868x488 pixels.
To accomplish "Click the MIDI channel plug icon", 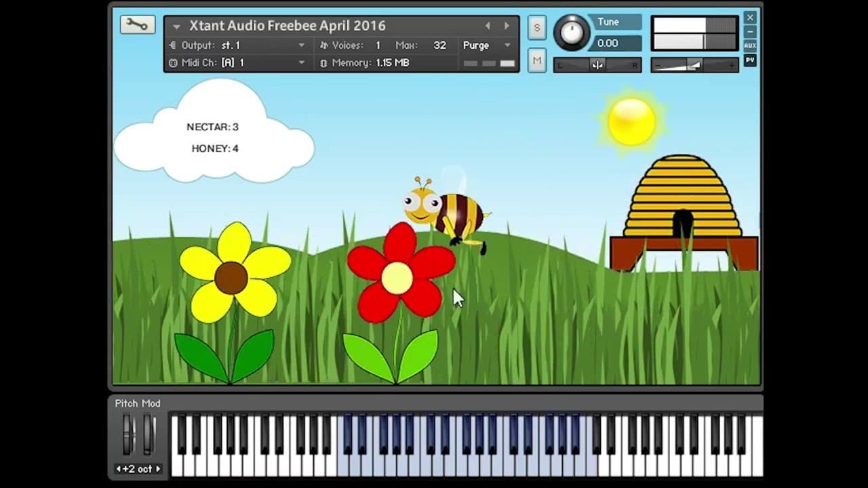I will click(x=175, y=62).
